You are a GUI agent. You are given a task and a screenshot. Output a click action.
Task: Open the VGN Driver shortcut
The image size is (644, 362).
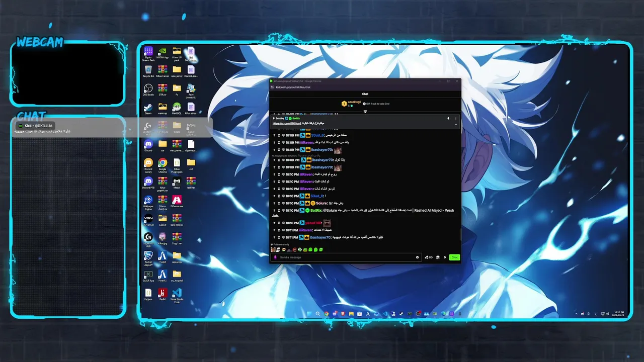148,220
